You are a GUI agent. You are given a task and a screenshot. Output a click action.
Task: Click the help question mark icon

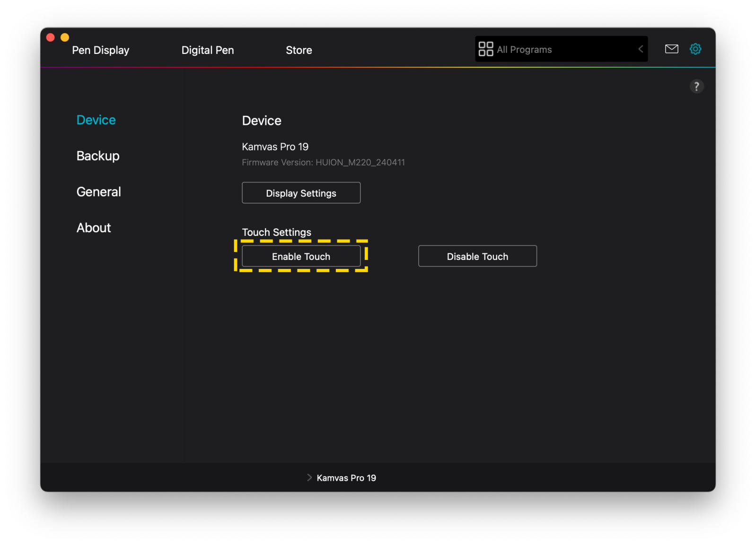click(x=696, y=87)
